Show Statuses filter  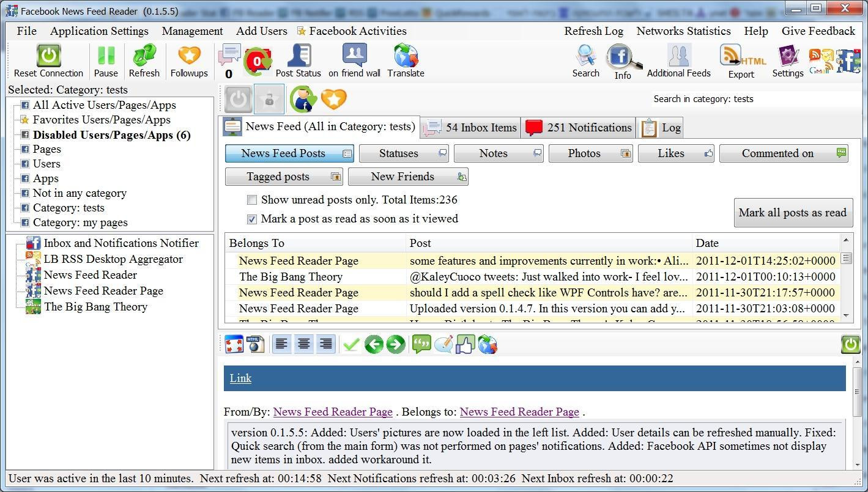pos(404,153)
